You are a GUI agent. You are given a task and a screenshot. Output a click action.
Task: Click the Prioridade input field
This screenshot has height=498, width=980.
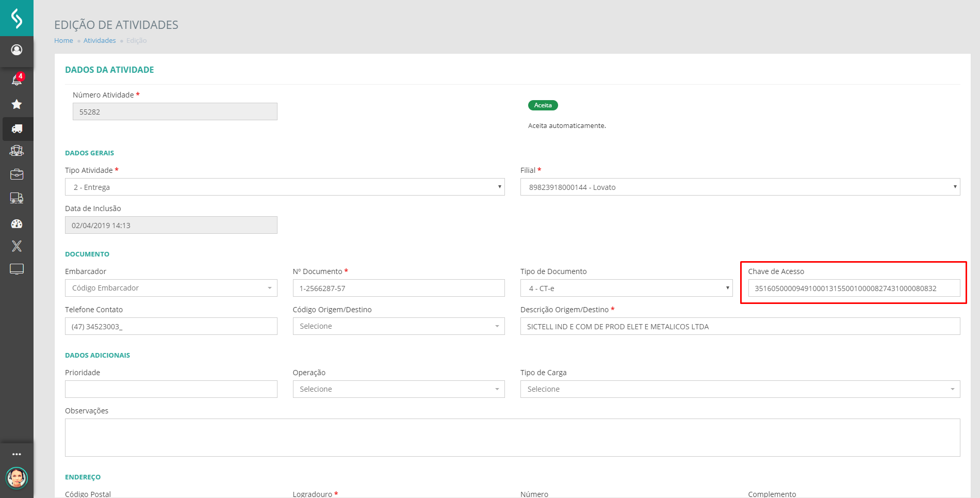171,389
